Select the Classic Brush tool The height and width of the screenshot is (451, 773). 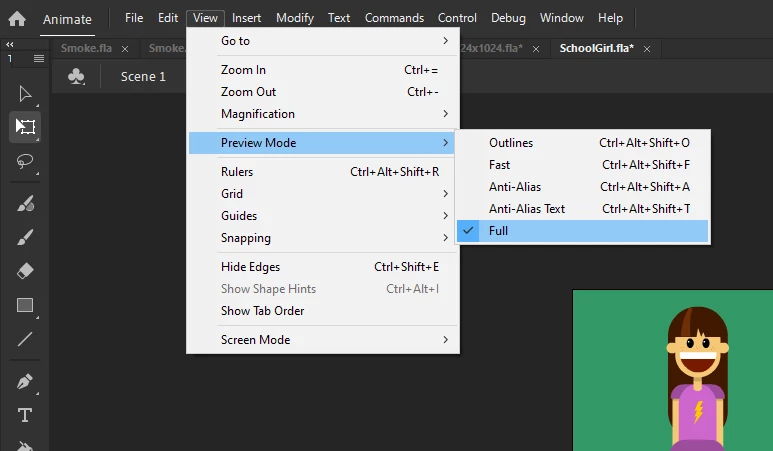(x=25, y=237)
